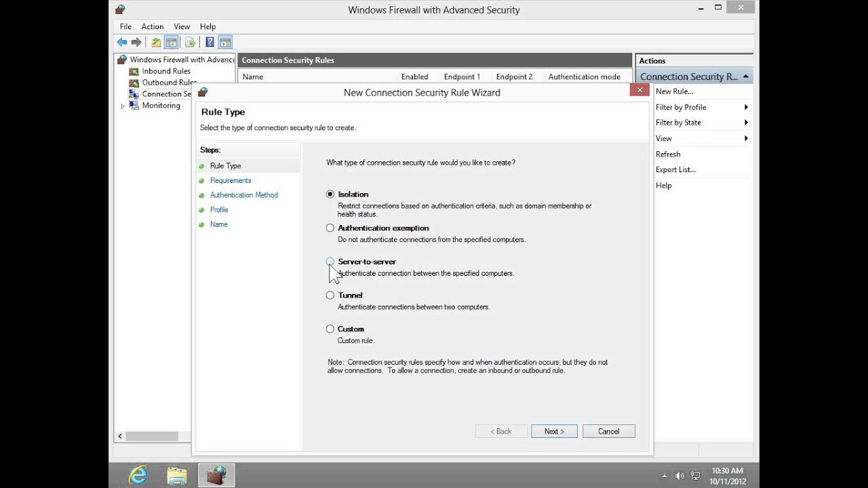
Task: Expand the View submenu in Actions
Action: point(746,138)
